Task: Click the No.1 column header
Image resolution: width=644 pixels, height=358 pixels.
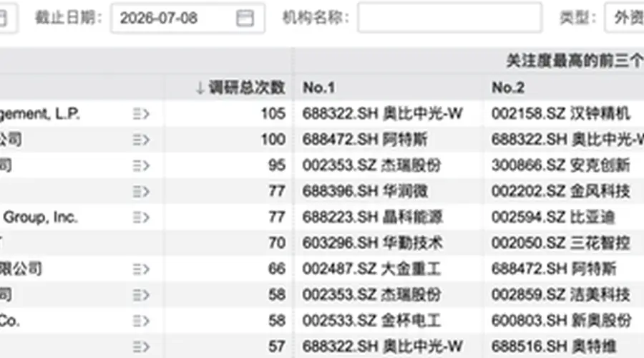Action: pos(318,87)
